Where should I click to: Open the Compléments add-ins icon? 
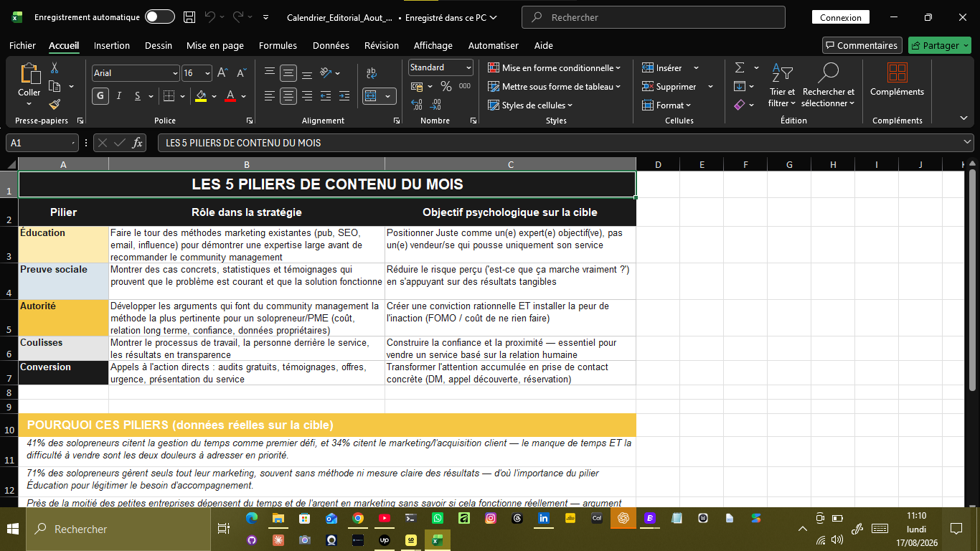pyautogui.click(x=897, y=73)
